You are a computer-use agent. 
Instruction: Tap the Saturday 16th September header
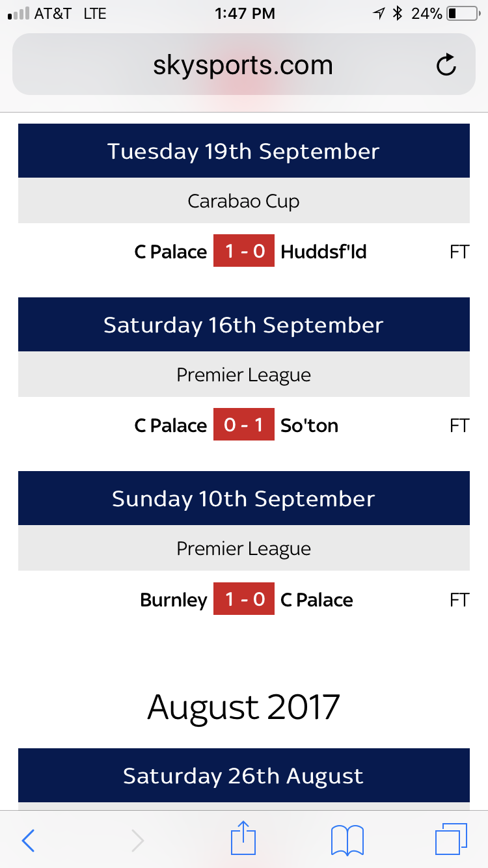(x=243, y=325)
